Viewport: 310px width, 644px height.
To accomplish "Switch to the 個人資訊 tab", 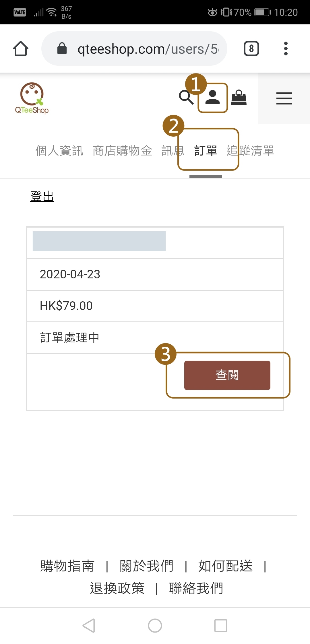I will (x=59, y=151).
